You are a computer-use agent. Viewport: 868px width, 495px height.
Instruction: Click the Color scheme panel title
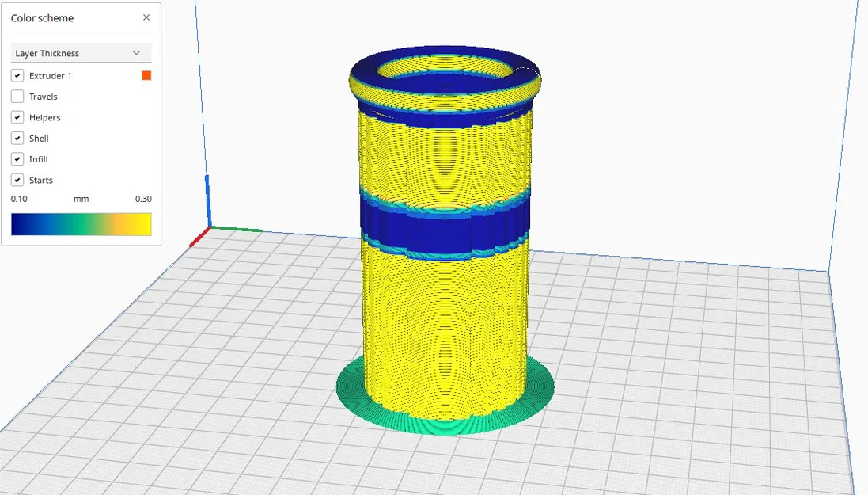pos(42,17)
